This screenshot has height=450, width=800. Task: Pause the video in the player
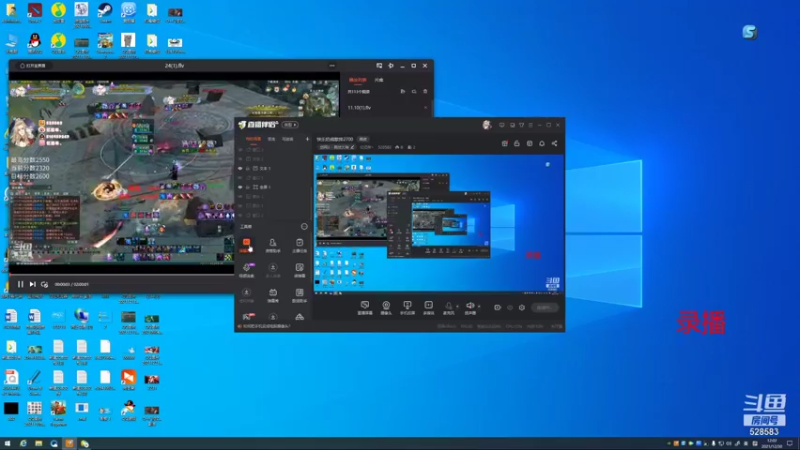(20, 284)
